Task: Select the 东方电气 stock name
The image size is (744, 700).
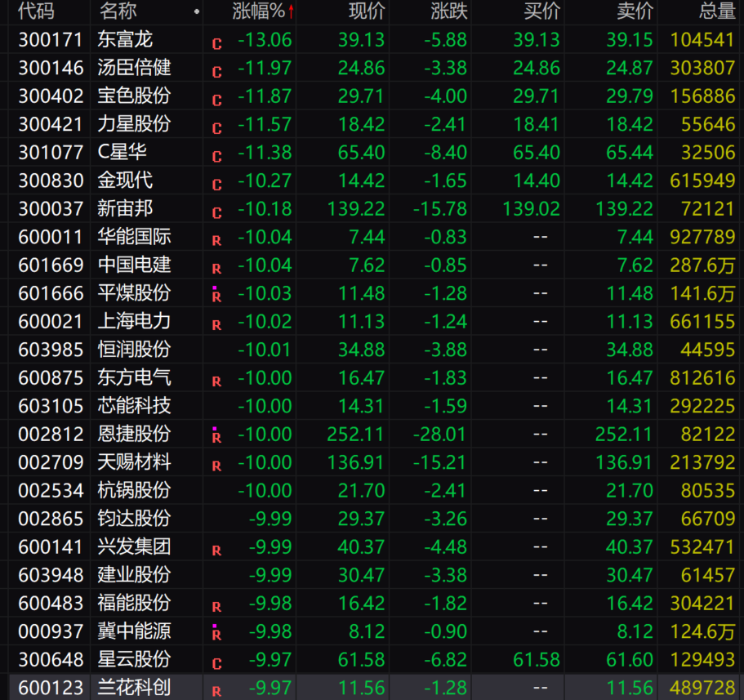Action: point(134,377)
